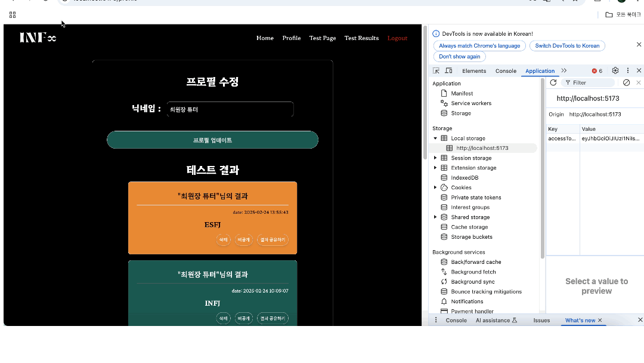Viewport: 644px width, 363px height.
Task: Share the ESFJ result card
Action: click(x=273, y=239)
